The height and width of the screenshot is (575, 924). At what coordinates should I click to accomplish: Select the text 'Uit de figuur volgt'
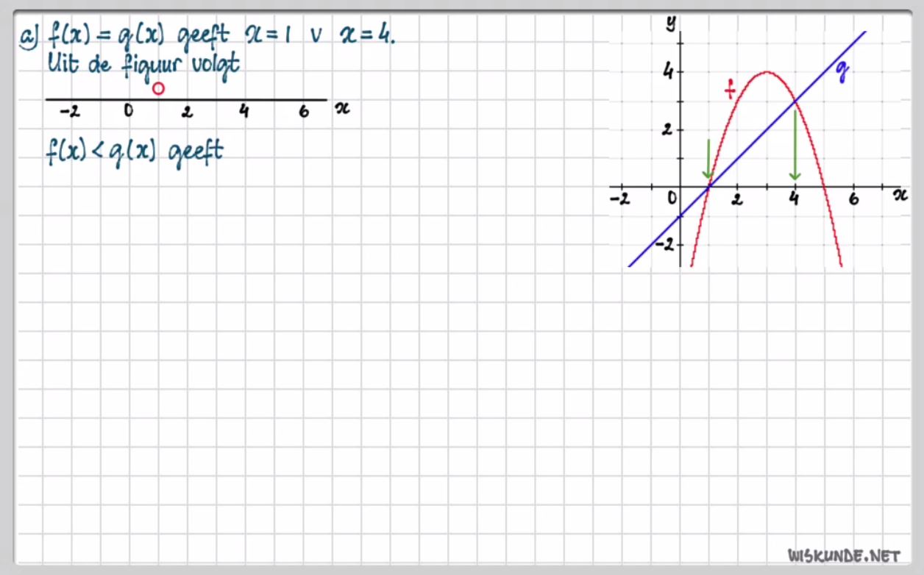143,65
